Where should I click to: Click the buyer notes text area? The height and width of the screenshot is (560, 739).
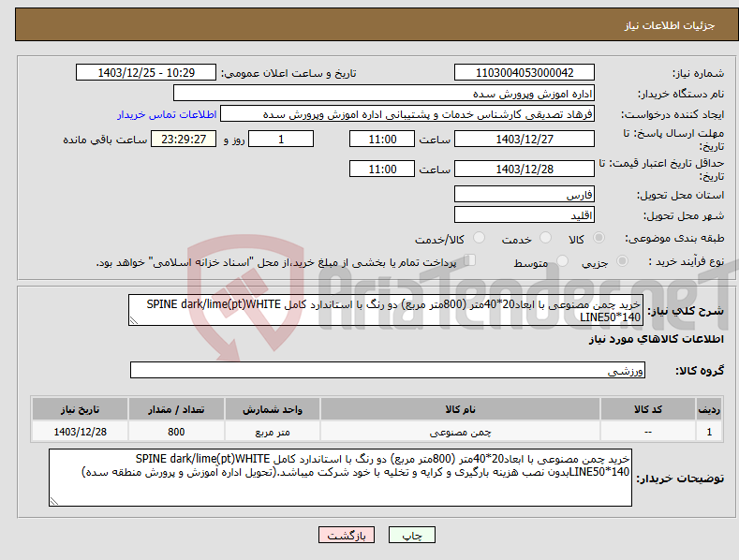click(340, 478)
